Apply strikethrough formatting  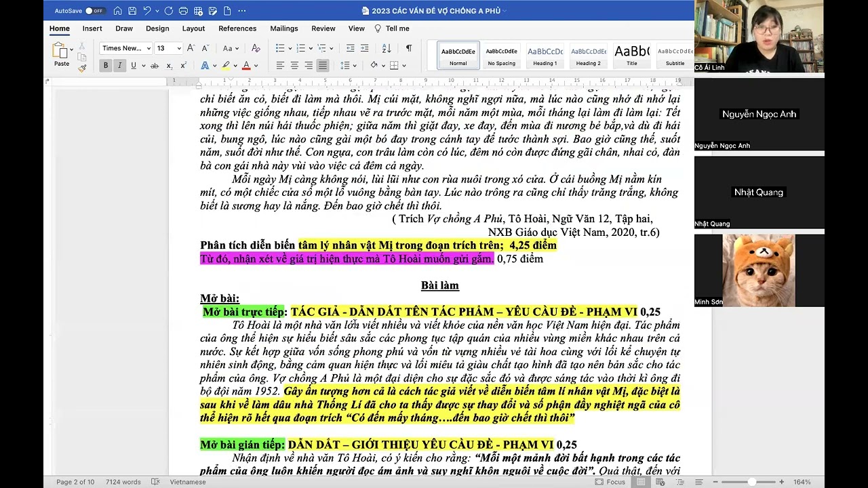point(155,66)
